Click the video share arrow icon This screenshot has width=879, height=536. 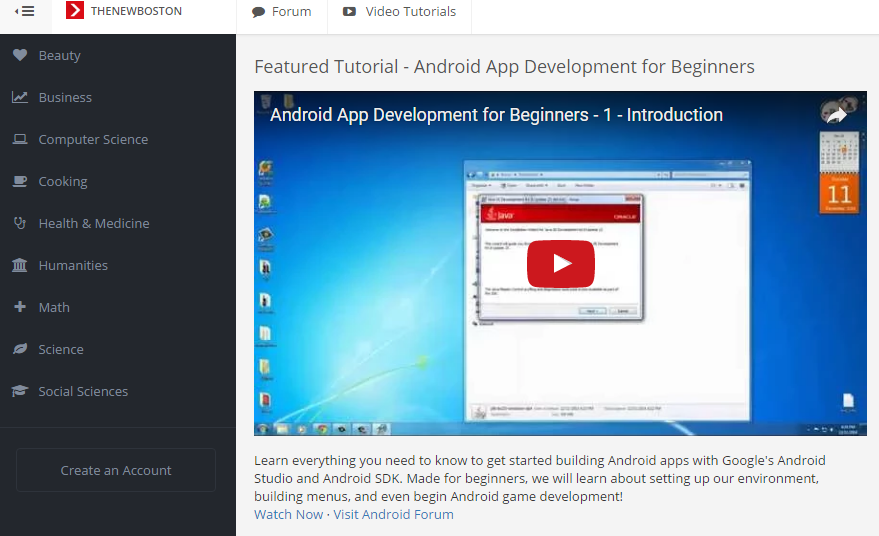click(x=836, y=115)
